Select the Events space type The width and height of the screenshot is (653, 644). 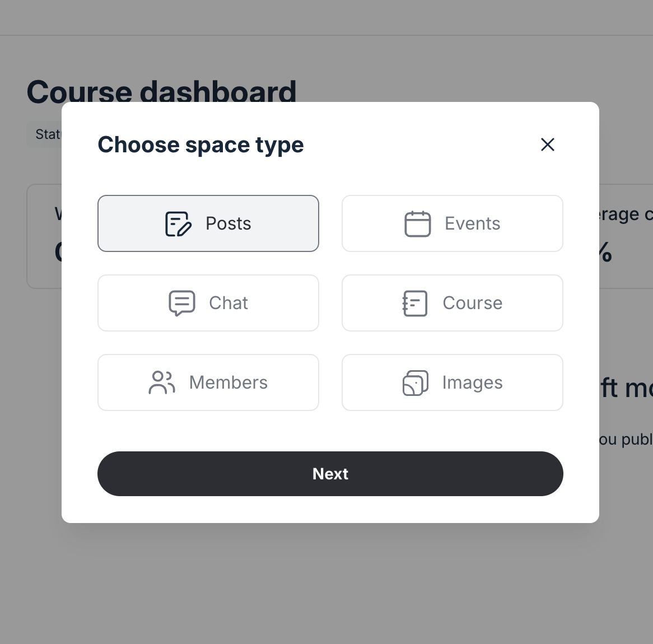pos(452,223)
